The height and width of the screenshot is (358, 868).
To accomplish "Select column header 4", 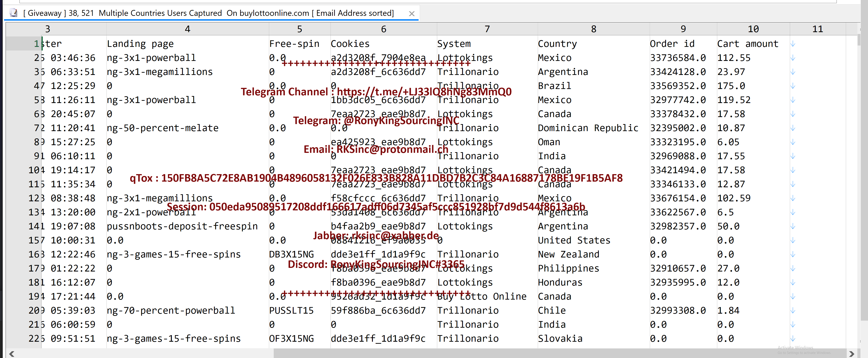I will pyautogui.click(x=187, y=29).
